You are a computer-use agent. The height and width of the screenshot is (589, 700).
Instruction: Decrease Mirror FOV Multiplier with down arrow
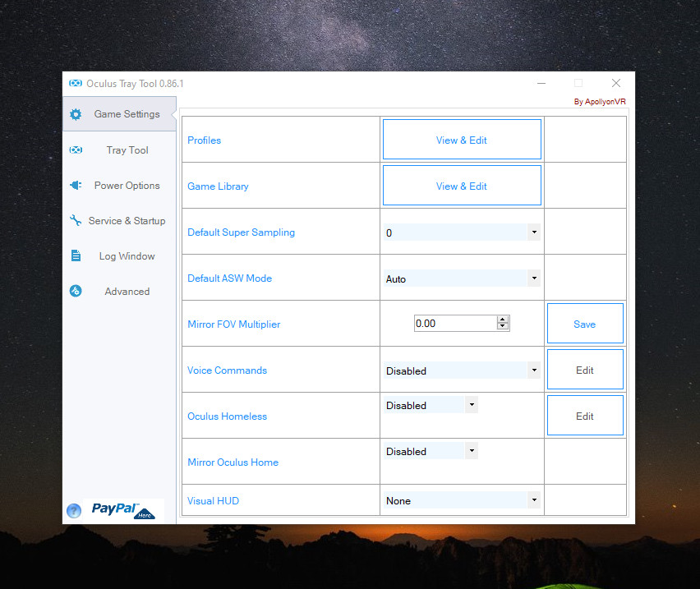[503, 326]
